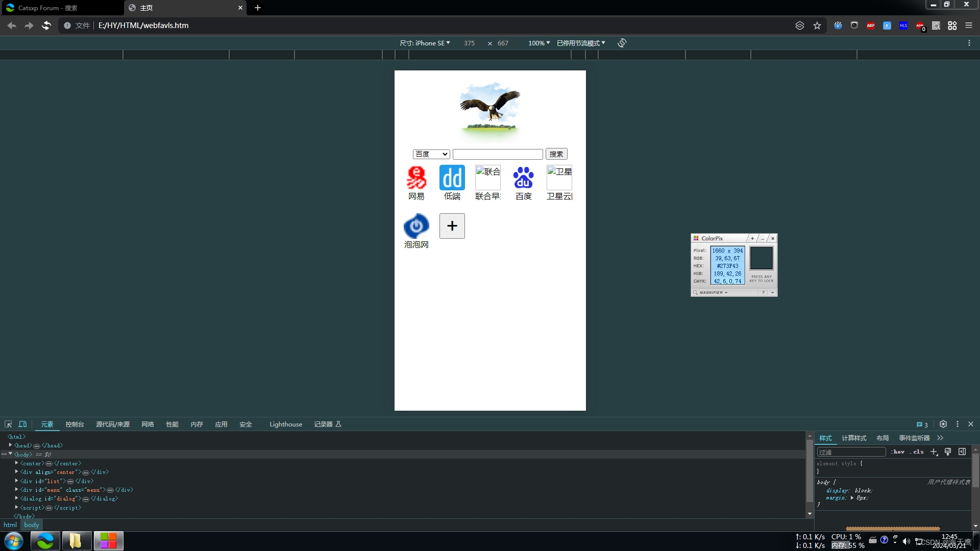Open the blue K extension icon
The image size is (980, 551).
click(887, 26)
